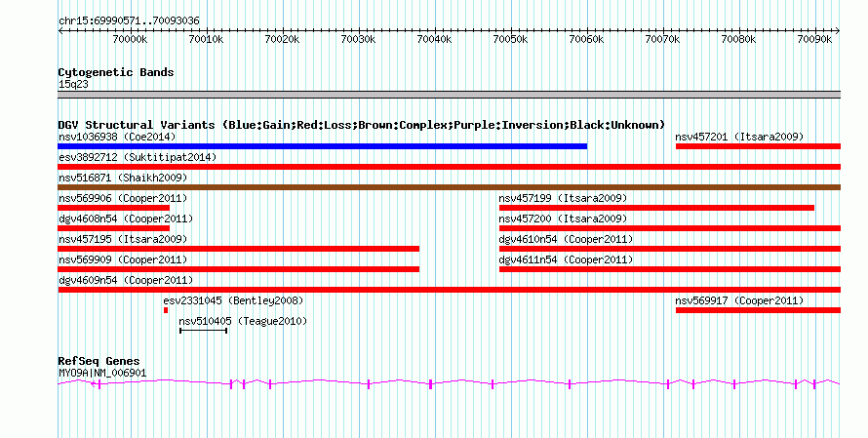This screenshot has height=438, width=868.
Task: Open the nsv510405 (Teague2010) label
Action: pyautogui.click(x=243, y=321)
